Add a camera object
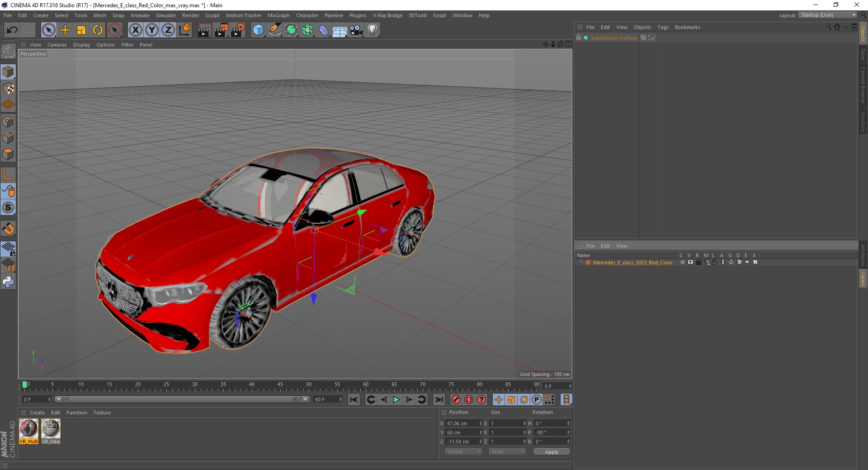This screenshot has height=470, width=868. (356, 30)
